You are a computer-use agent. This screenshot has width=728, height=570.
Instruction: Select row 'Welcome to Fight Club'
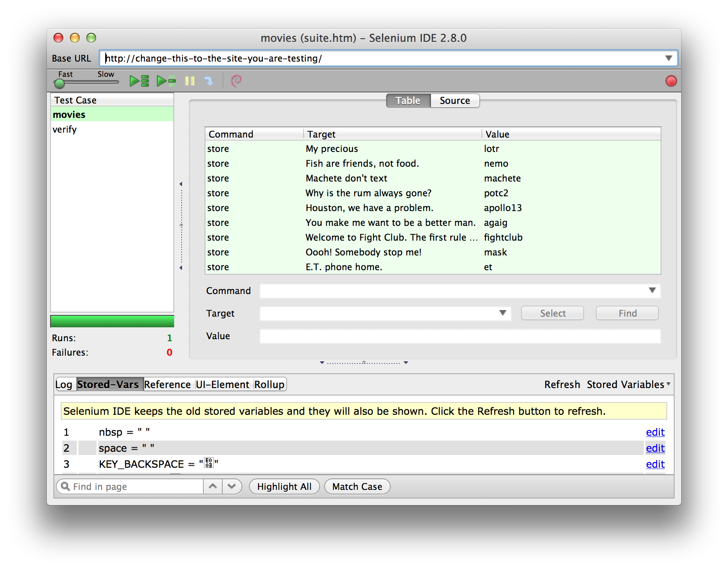(433, 237)
